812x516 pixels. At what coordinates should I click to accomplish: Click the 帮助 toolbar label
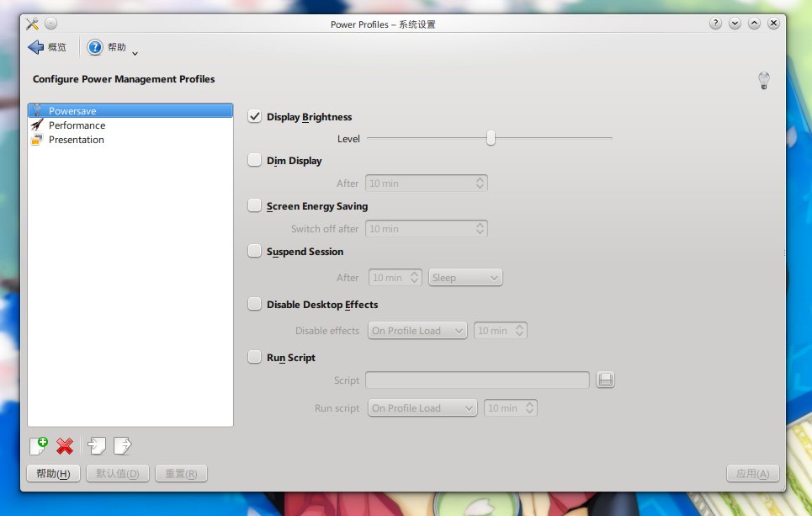(117, 47)
